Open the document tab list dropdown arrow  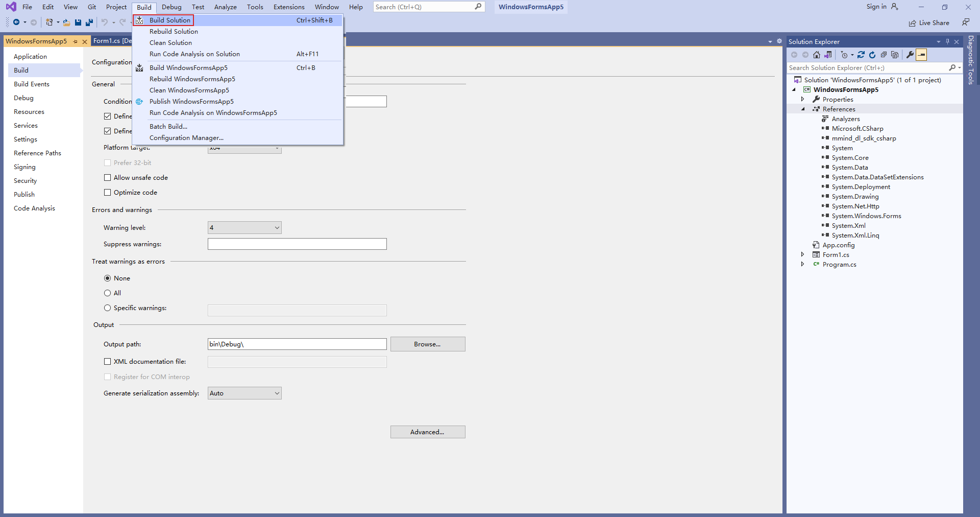770,41
